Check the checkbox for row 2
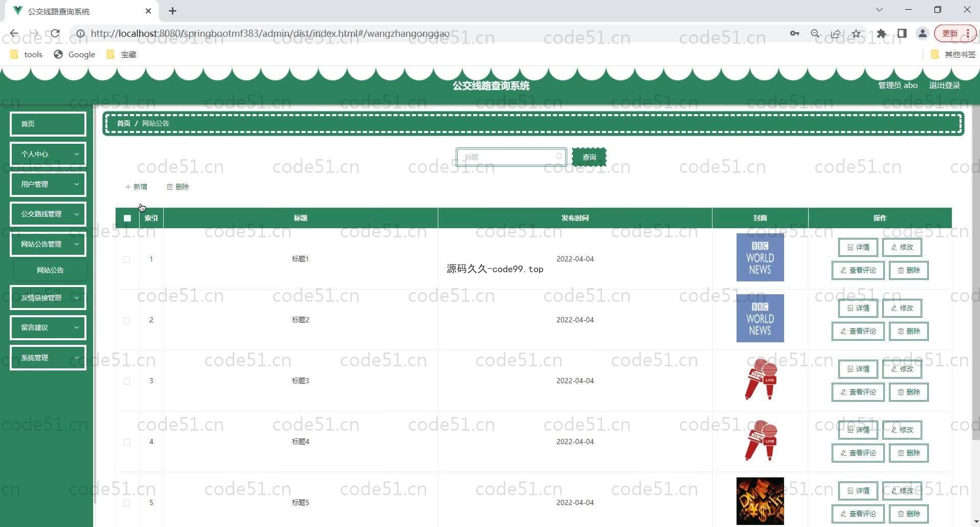 pos(127,320)
